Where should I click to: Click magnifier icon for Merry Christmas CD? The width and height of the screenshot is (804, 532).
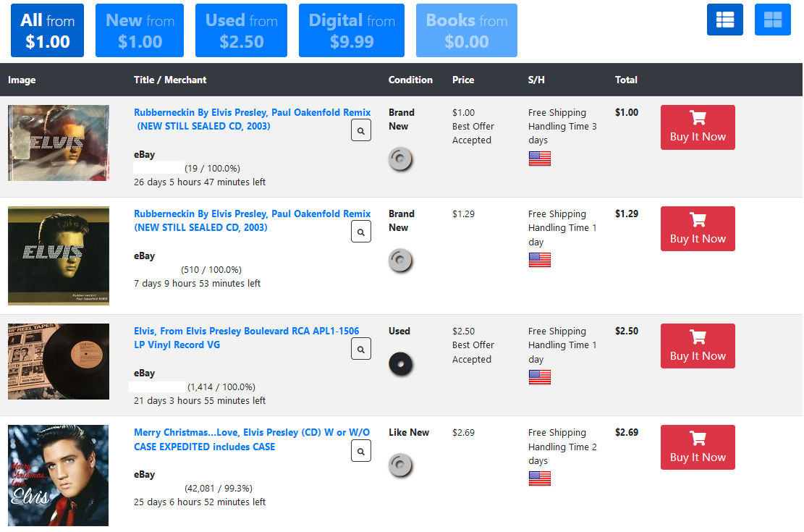(361, 451)
